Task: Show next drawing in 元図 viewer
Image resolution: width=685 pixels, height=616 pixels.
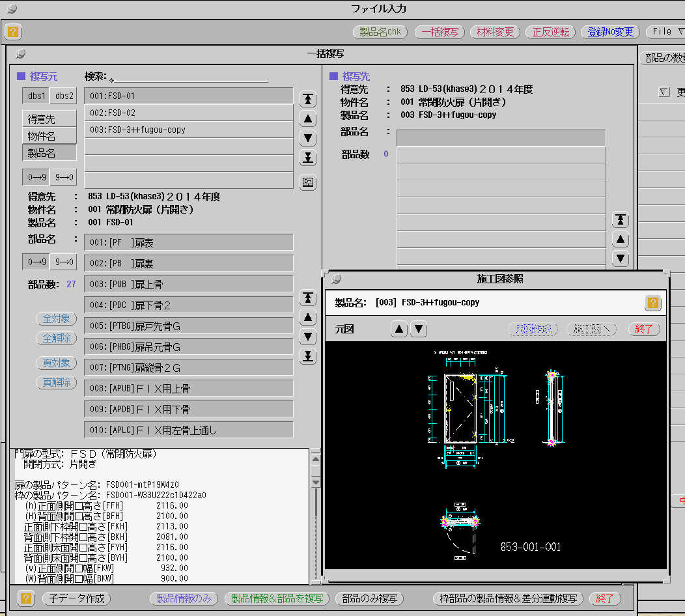Action: click(x=419, y=329)
